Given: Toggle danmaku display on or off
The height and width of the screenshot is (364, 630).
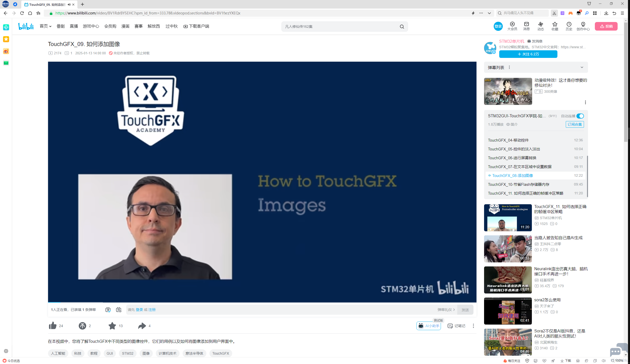Looking at the screenshot, I should pos(108,310).
